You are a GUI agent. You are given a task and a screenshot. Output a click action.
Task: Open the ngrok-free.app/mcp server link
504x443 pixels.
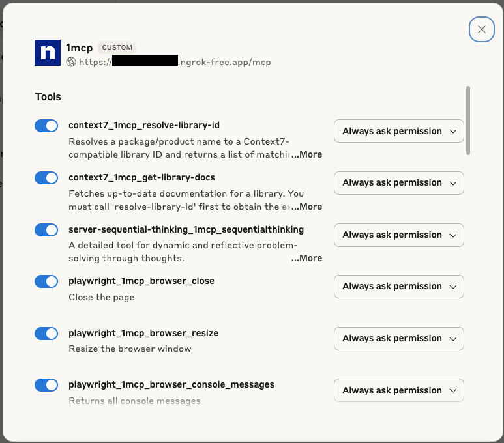coord(175,62)
